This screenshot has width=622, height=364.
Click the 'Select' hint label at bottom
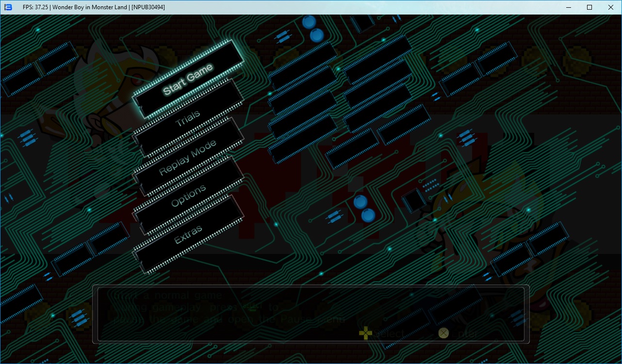click(389, 334)
